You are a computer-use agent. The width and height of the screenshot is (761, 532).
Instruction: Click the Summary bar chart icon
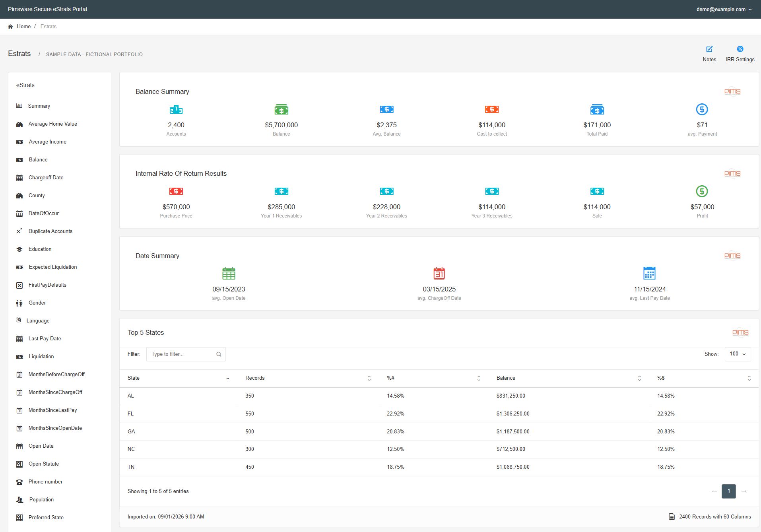click(x=19, y=106)
